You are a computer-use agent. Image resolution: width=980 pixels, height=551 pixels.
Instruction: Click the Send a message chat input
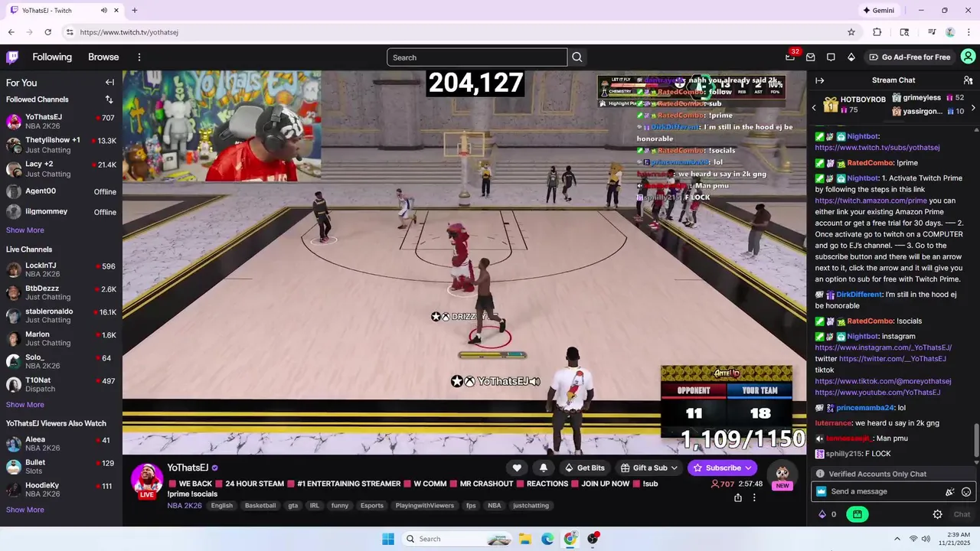879,492
